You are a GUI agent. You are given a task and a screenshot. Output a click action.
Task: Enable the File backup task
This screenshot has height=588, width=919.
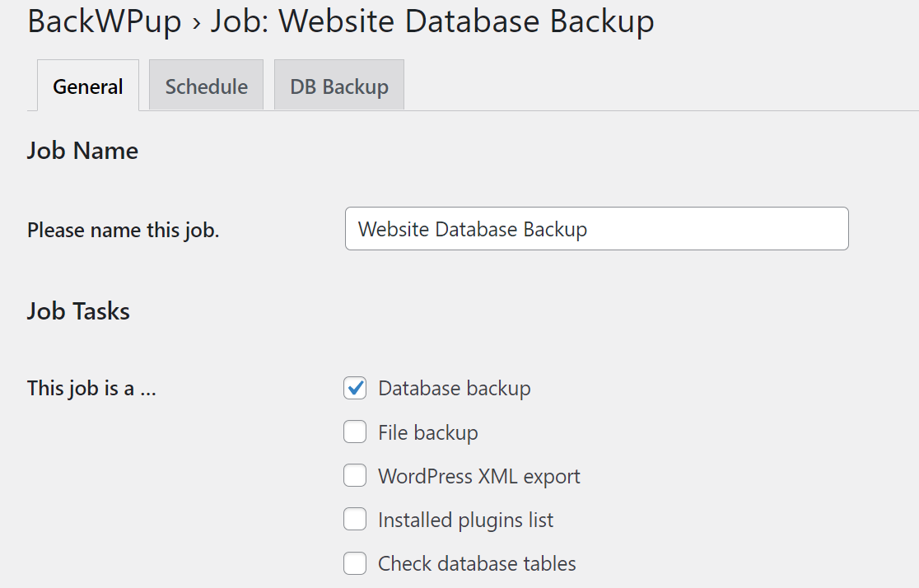(354, 432)
